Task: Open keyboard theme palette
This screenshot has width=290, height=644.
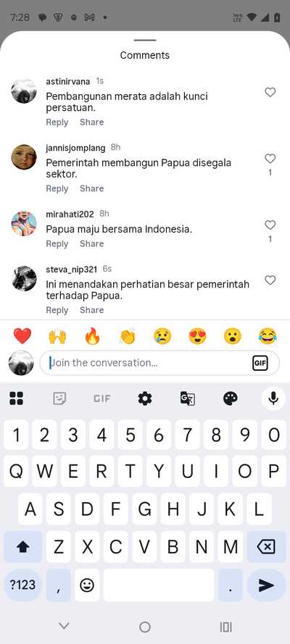Action: pos(230,398)
